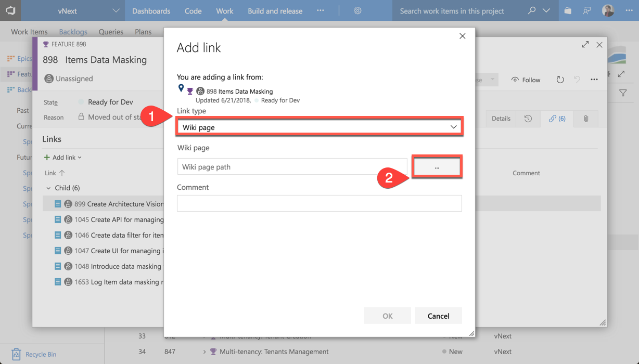This screenshot has height=364, width=639.
Task: Open the marketplace shopping bag icon
Action: 568,11
